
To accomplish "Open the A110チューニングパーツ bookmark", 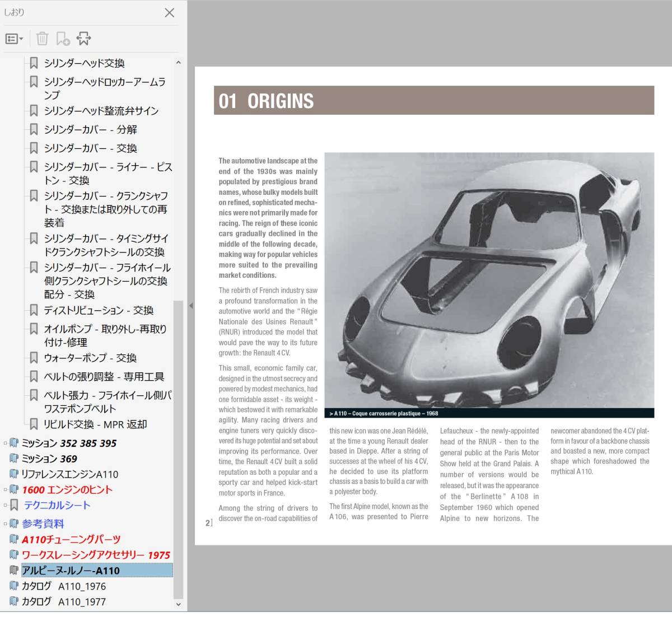I will [x=71, y=540].
